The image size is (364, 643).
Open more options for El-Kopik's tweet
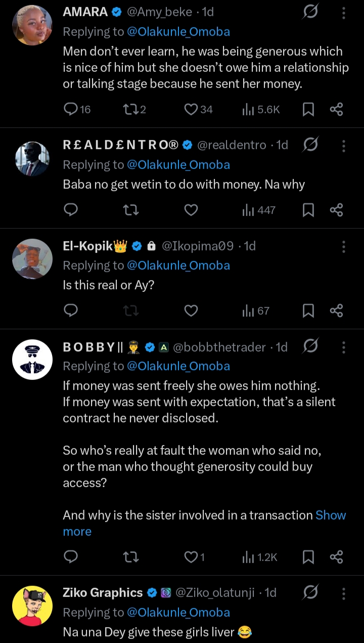tap(344, 246)
